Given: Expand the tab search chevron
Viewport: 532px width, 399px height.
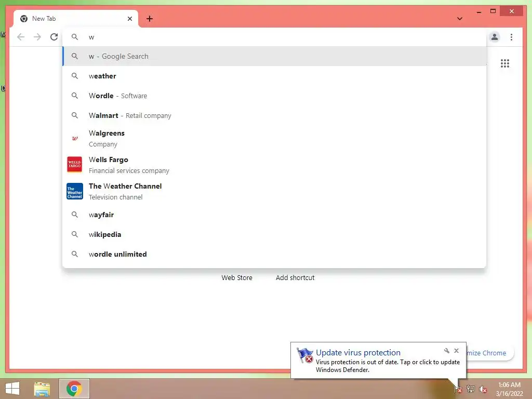Looking at the screenshot, I should (x=460, y=19).
